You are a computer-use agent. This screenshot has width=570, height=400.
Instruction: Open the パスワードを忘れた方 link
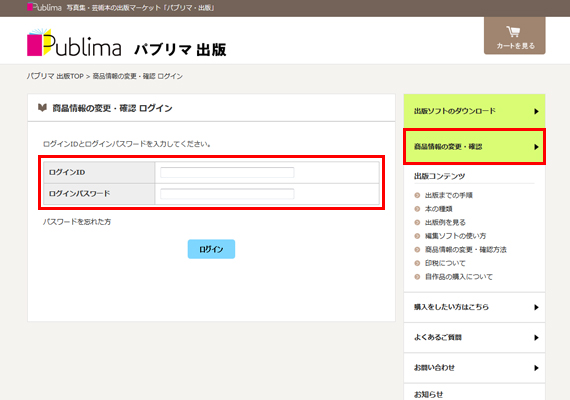tap(77, 222)
